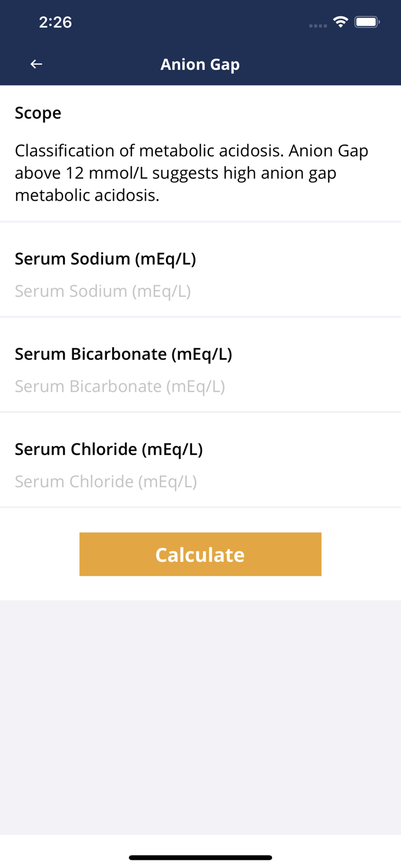This screenshot has width=401, height=868.
Task: Tap the home indicator bar
Action: click(x=200, y=858)
